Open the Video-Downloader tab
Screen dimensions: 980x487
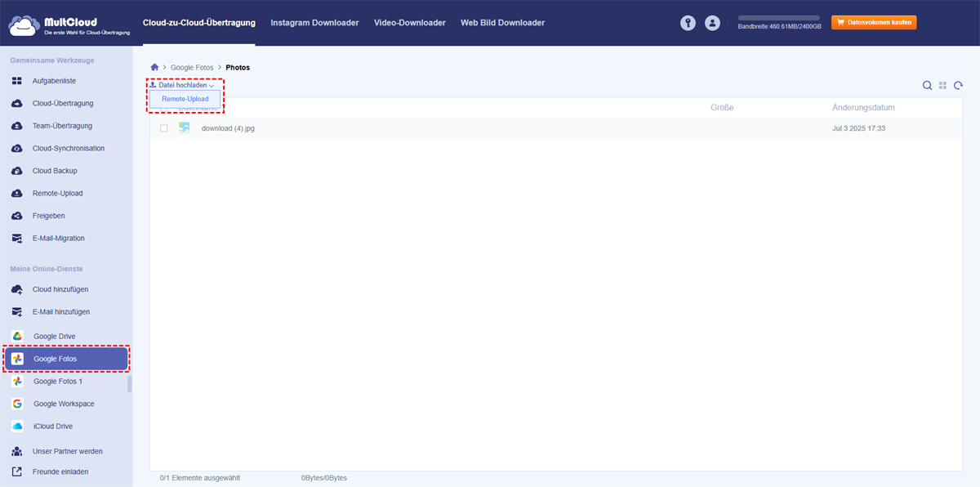pos(410,23)
